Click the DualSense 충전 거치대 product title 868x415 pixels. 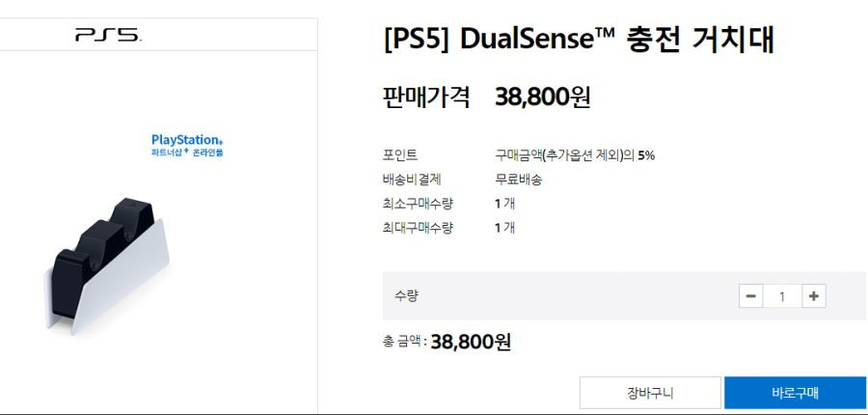578,40
